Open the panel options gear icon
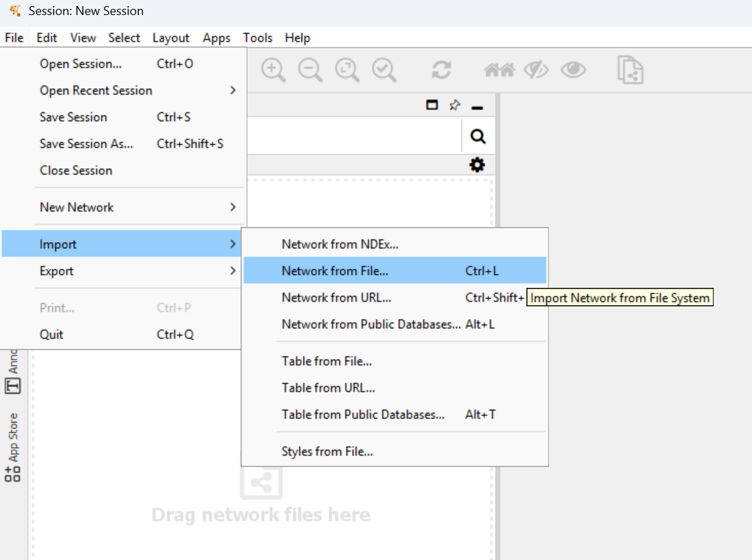Screen dimensions: 752x560 477,165
